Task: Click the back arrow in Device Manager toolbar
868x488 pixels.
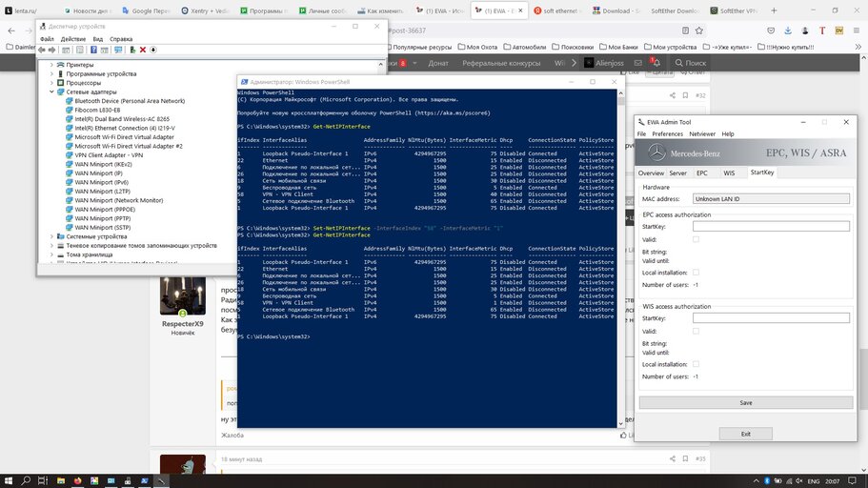Action: [x=42, y=50]
